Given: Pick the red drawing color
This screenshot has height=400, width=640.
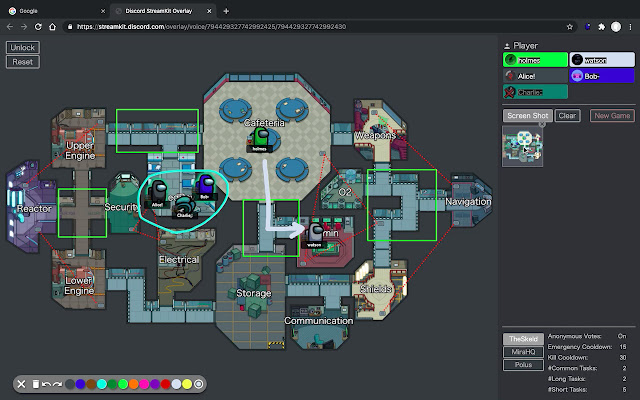Looking at the screenshot, I should [x=167, y=384].
